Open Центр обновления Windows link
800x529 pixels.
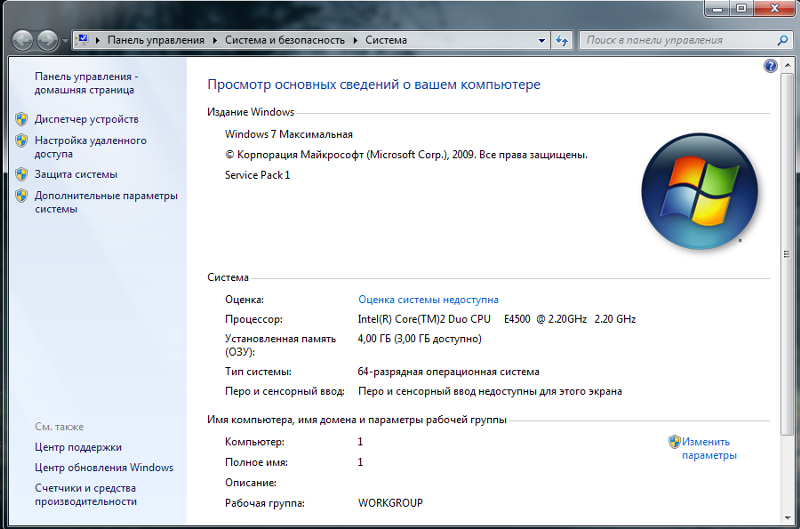pos(104,468)
